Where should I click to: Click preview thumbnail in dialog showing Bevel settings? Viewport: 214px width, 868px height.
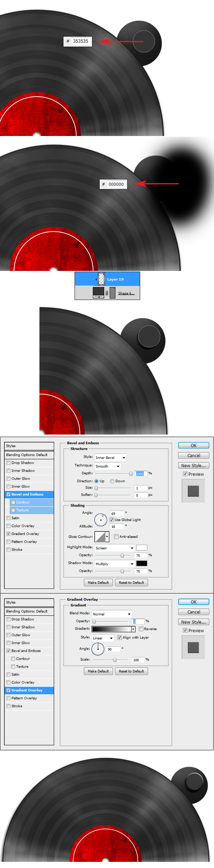tap(193, 491)
